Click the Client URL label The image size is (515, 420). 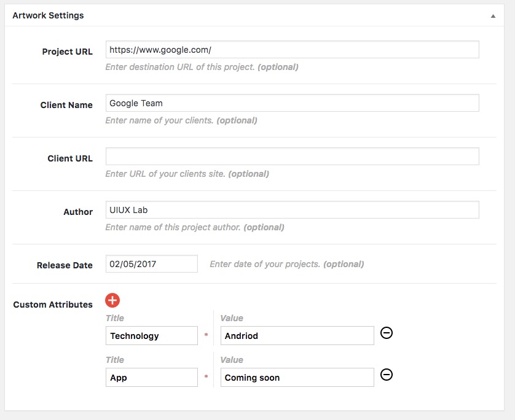coord(70,158)
